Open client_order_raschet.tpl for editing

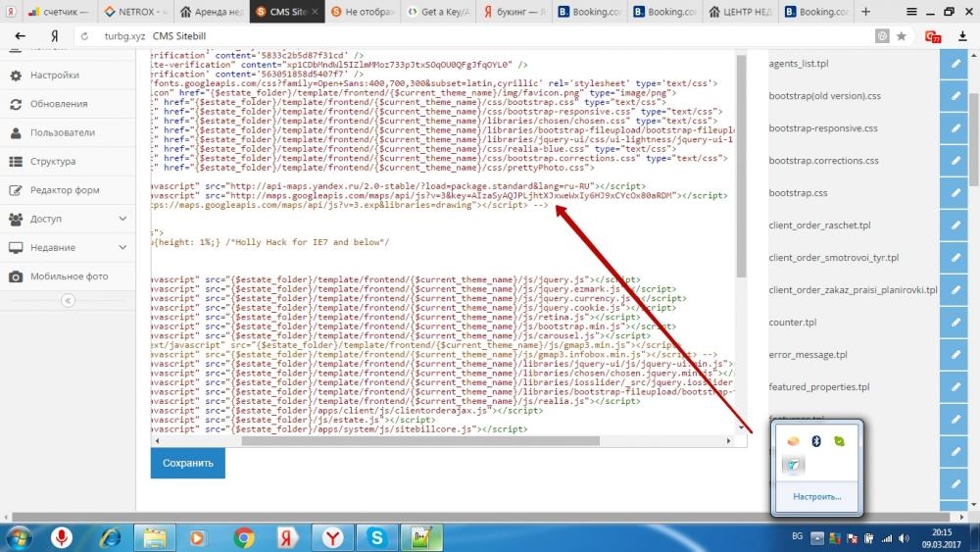click(954, 226)
